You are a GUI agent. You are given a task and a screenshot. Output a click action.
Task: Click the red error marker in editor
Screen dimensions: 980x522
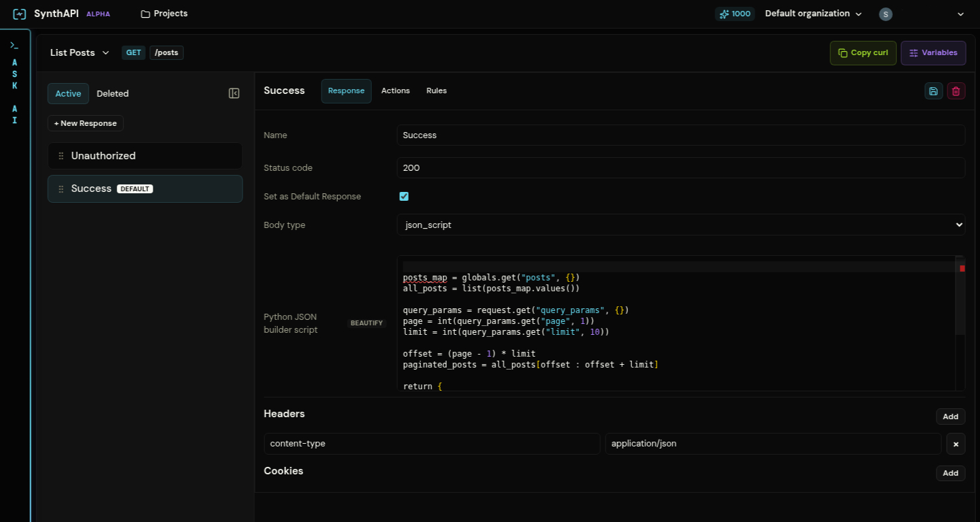point(962,268)
